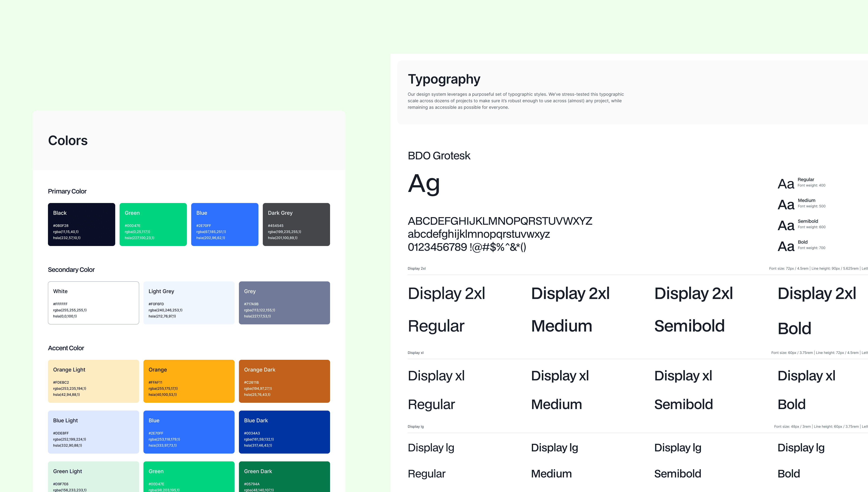Select the primary Green color swatch
This screenshot has width=868, height=492.
point(153,224)
